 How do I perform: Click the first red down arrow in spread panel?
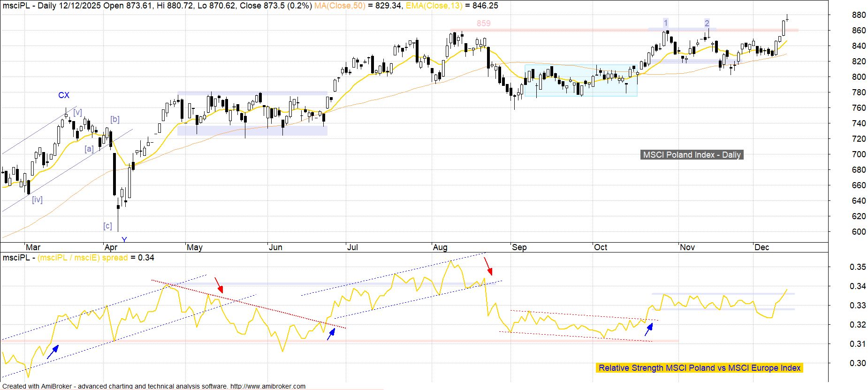click(x=219, y=285)
